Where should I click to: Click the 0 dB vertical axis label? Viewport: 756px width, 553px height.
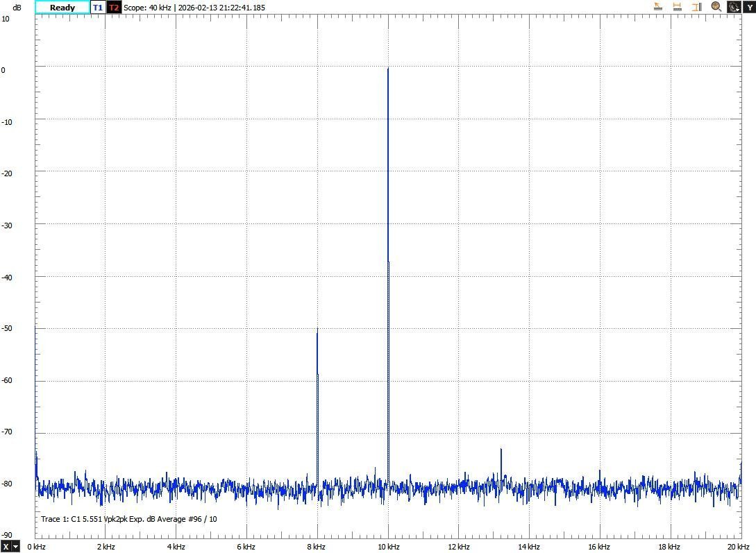(x=3, y=70)
